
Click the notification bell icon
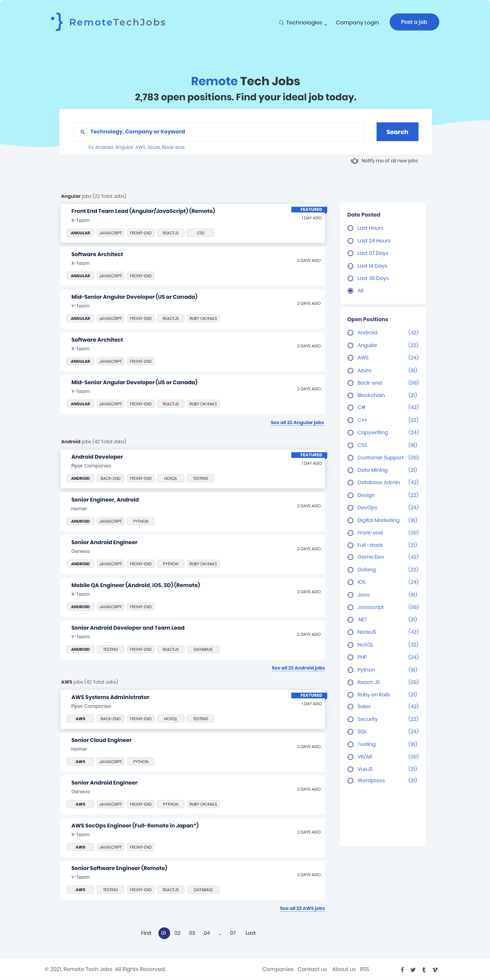[x=354, y=161]
